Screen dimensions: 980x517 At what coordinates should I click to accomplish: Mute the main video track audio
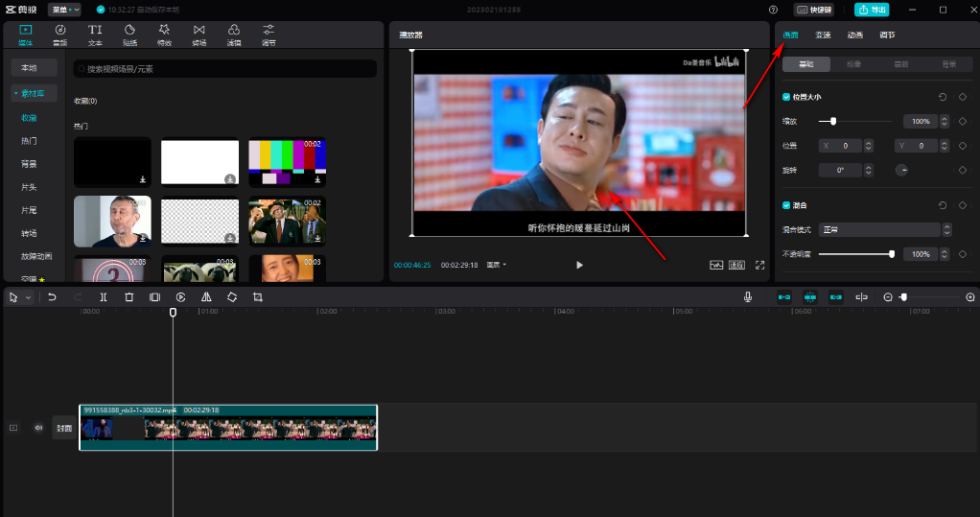(39, 428)
